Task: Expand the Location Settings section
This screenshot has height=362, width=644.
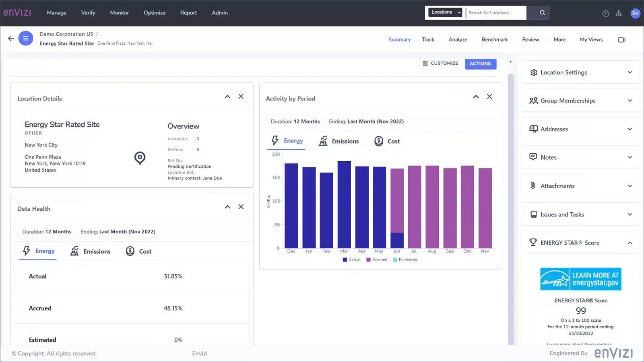Action: pos(580,72)
